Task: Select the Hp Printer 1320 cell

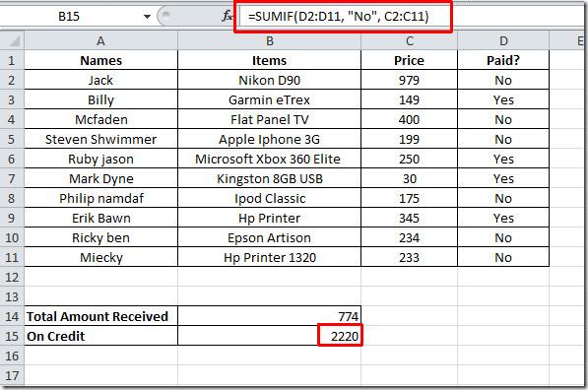Action: [269, 257]
